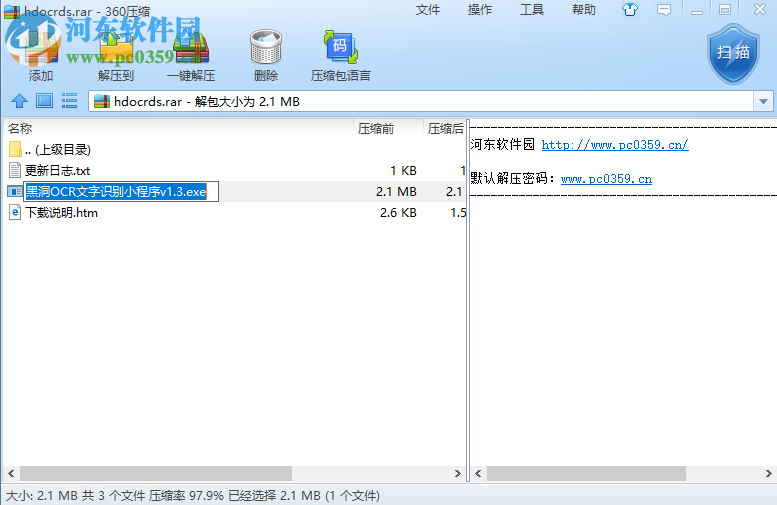Click the status bar text showing 压缩率 97.9%
Image resolution: width=777 pixels, height=505 pixels.
click(187, 496)
